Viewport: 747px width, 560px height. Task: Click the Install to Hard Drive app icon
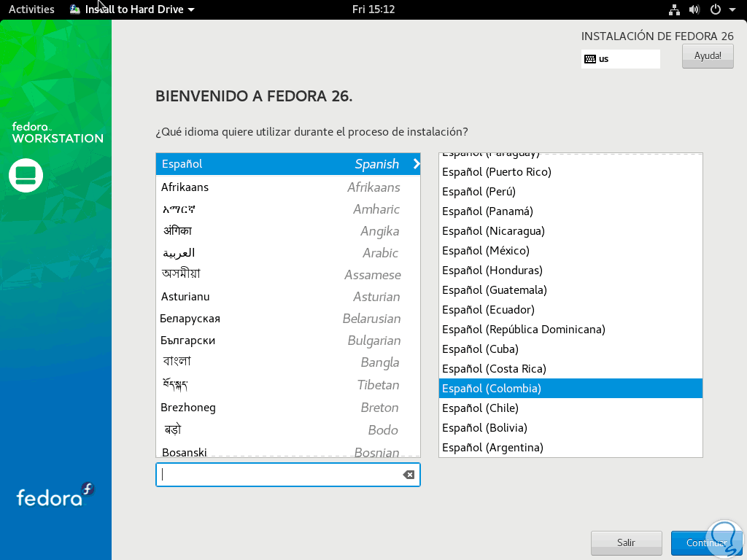[75, 9]
